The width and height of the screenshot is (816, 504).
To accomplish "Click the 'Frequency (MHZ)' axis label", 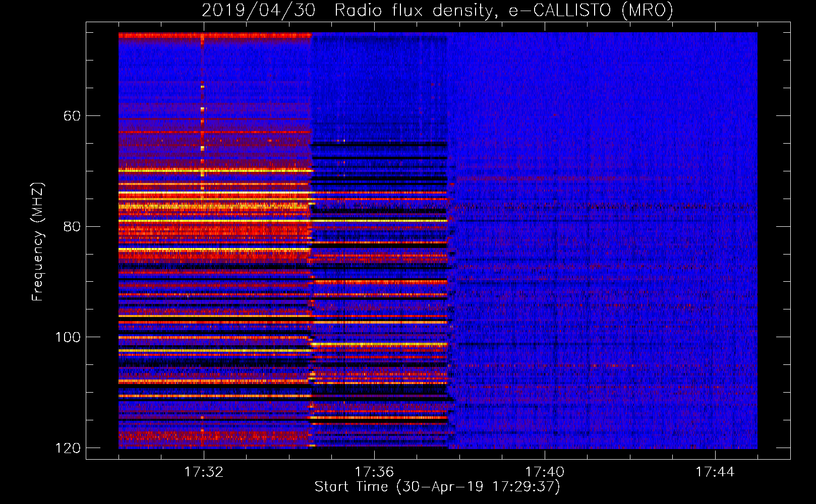I will coord(37,242).
